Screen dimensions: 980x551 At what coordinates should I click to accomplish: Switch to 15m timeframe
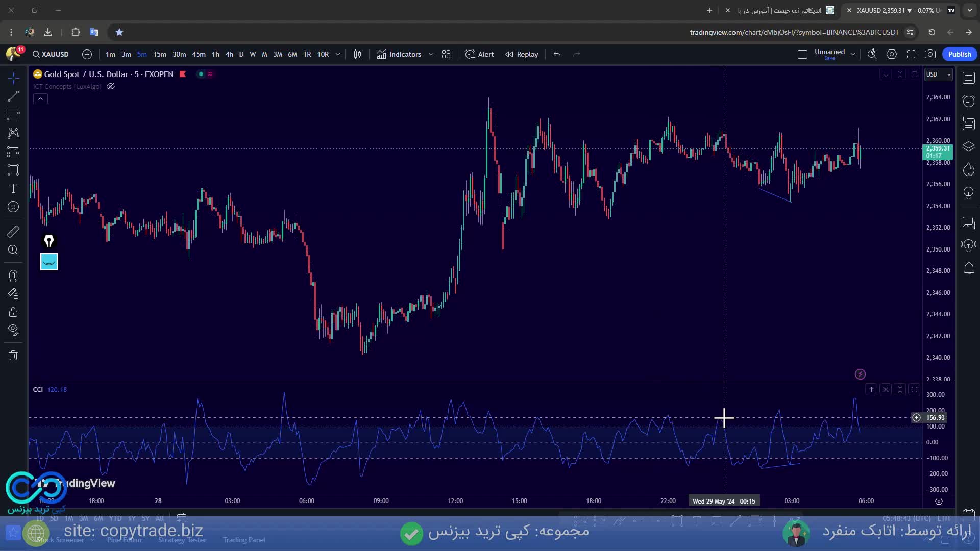(x=160, y=54)
